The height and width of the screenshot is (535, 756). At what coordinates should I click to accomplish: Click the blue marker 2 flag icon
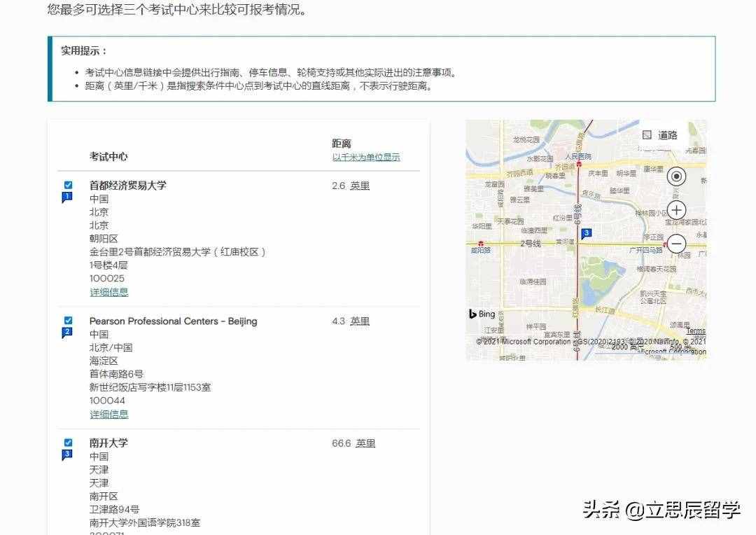[67, 333]
